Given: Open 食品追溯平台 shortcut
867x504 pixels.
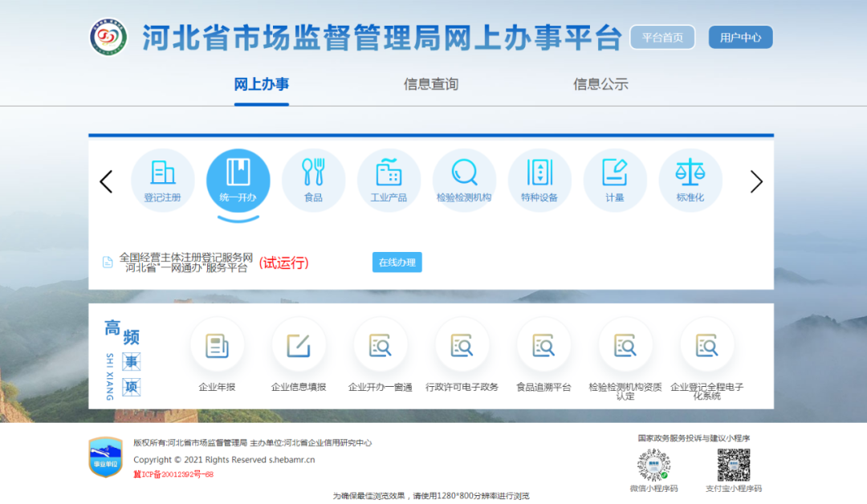Looking at the screenshot, I should point(543,346).
